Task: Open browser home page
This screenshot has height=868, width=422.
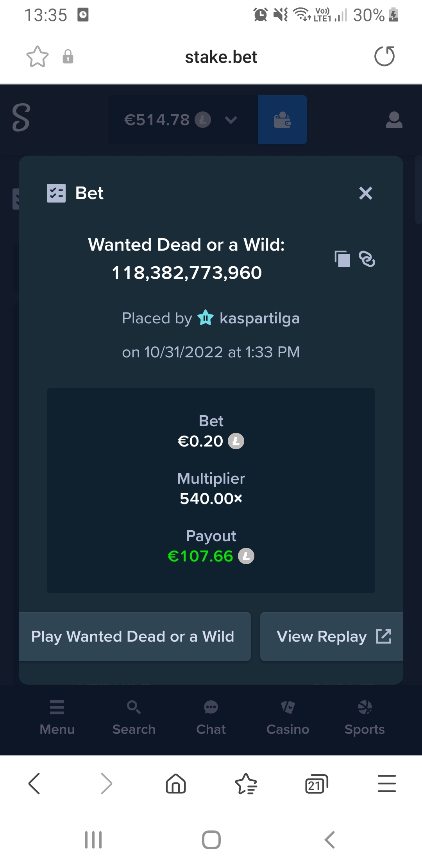Action: tap(176, 784)
